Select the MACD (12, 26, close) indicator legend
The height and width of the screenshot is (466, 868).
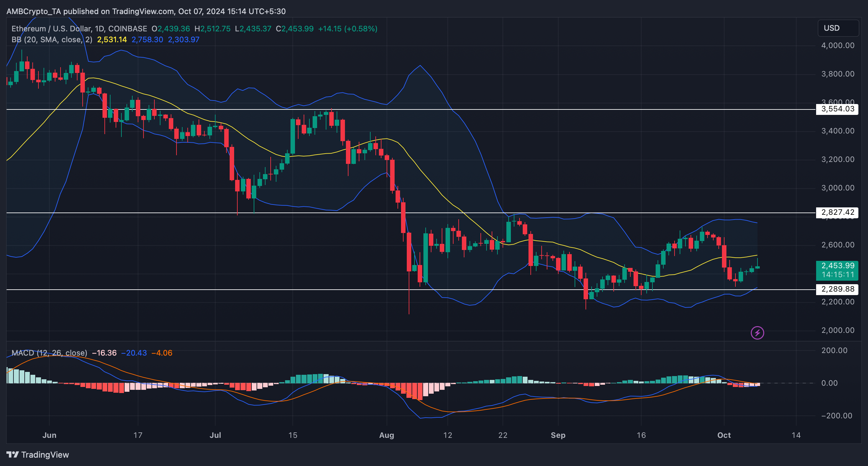pos(49,353)
